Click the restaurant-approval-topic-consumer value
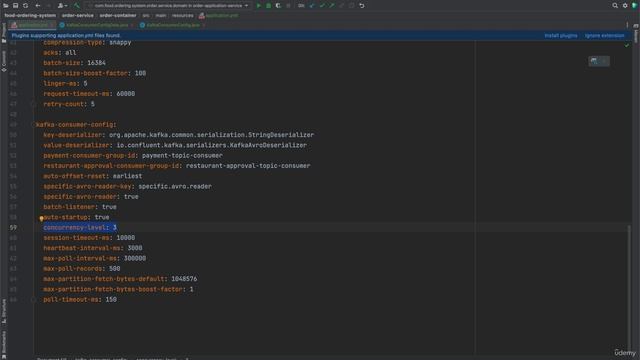 248,166
